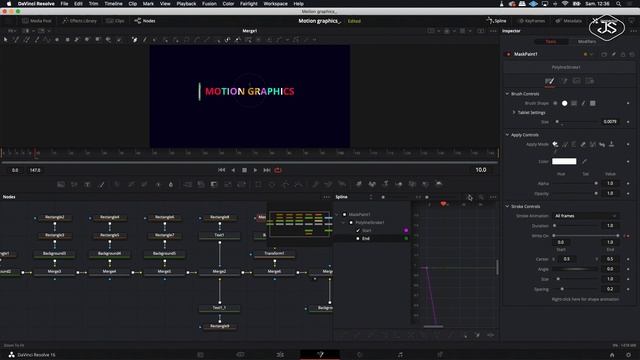Open the Media Pool panel
Image resolution: width=640 pixels, height=360 pixels.
[x=37, y=21]
